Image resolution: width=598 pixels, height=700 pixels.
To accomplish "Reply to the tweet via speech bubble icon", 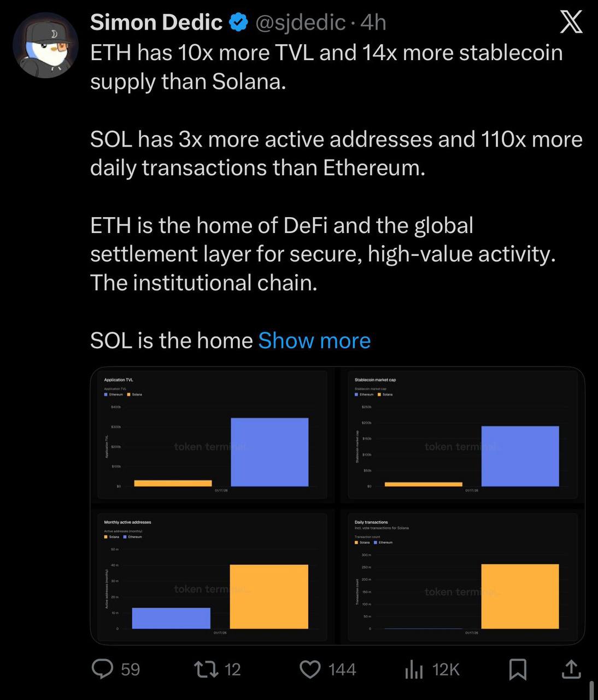I will 102,669.
